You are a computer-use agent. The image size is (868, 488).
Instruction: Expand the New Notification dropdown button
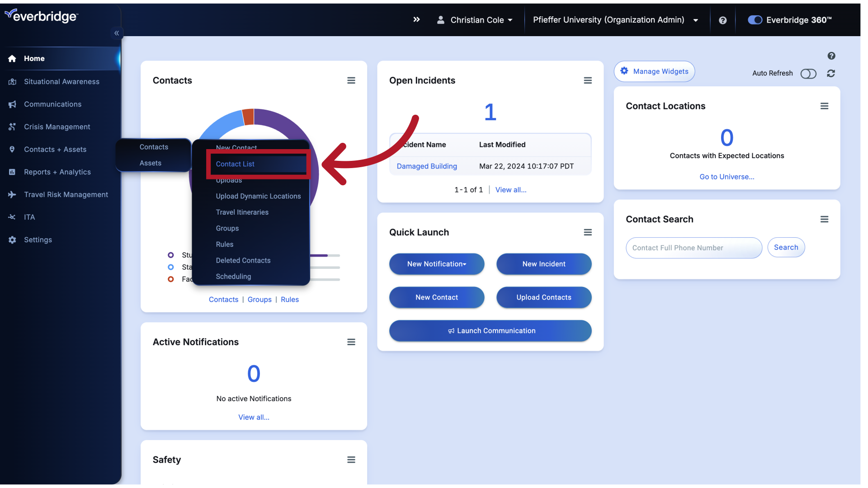pos(437,264)
